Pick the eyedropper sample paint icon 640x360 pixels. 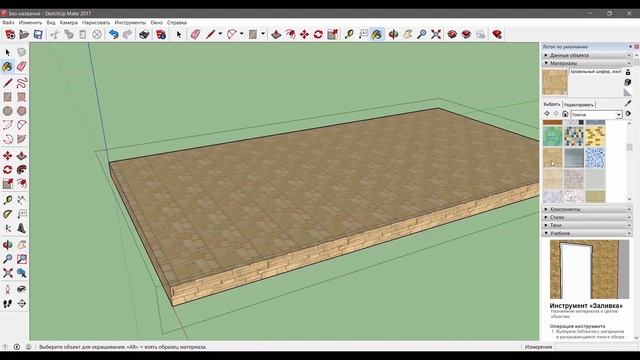628,103
